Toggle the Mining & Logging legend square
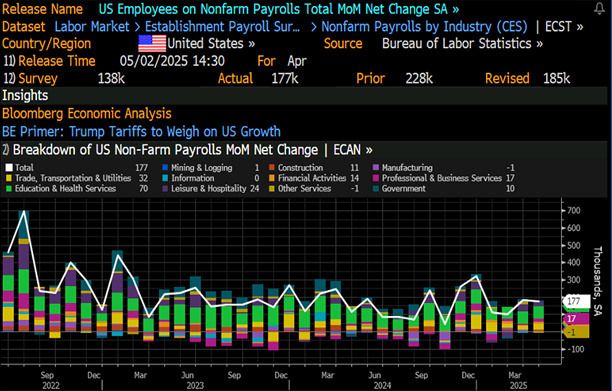Screen dimensions: 612x391 (x=165, y=168)
